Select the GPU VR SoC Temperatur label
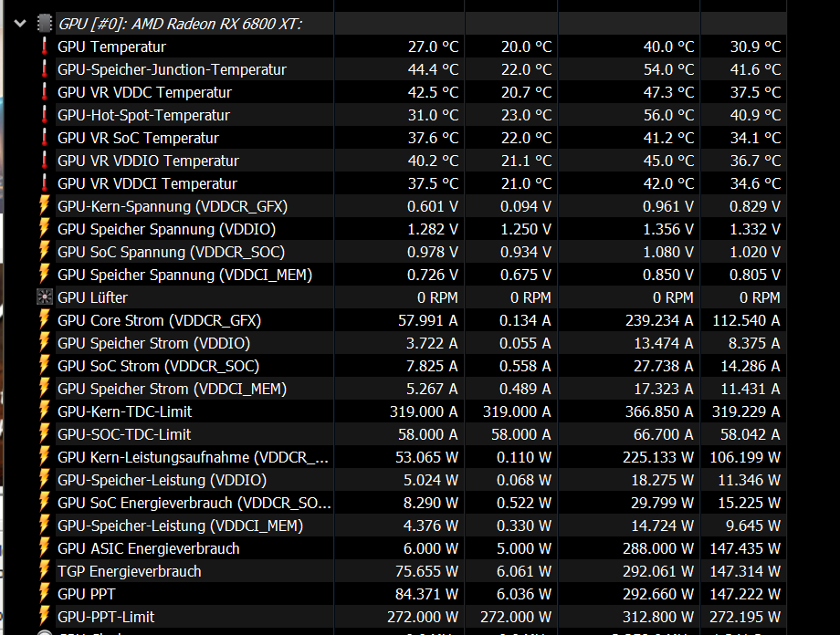This screenshot has height=635, width=840. (x=138, y=138)
